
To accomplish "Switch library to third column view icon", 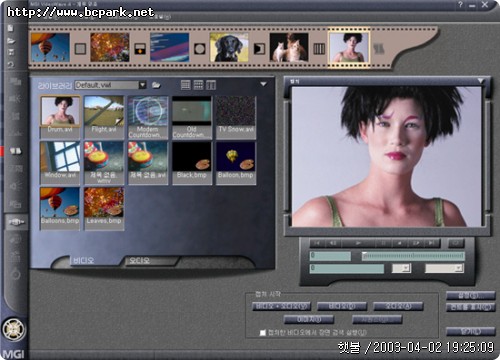I will pyautogui.click(x=211, y=85).
